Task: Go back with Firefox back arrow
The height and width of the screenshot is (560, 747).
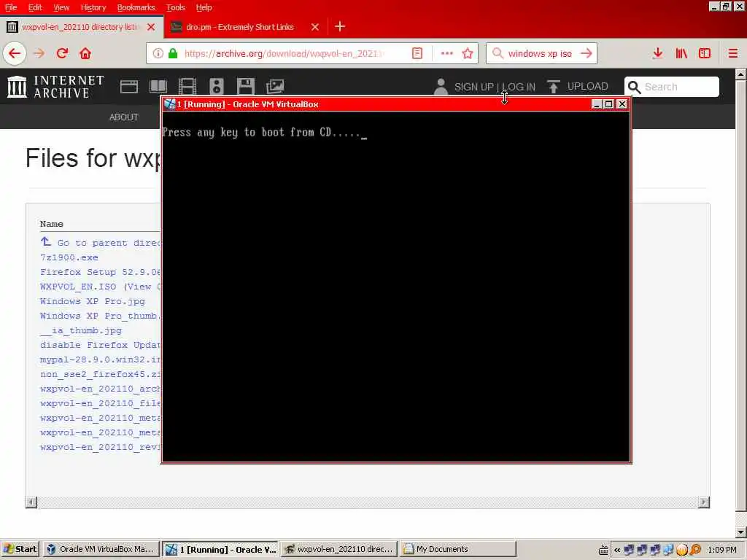Action: coord(15,53)
